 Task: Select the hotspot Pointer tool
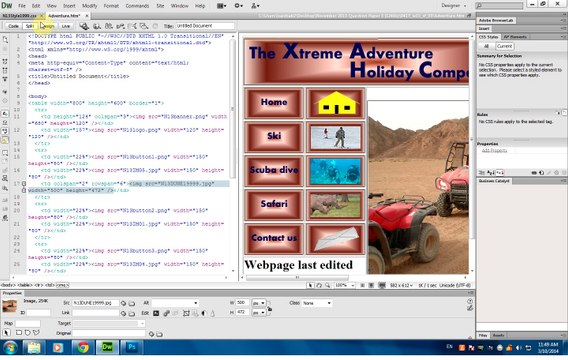click(7, 332)
